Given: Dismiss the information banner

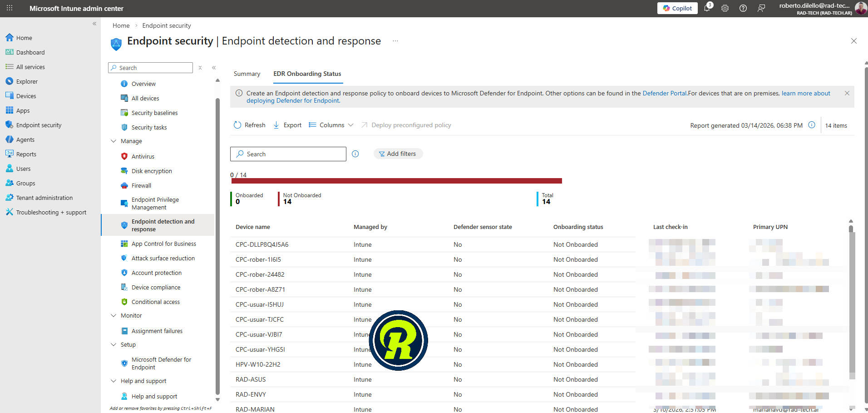Looking at the screenshot, I should (847, 93).
